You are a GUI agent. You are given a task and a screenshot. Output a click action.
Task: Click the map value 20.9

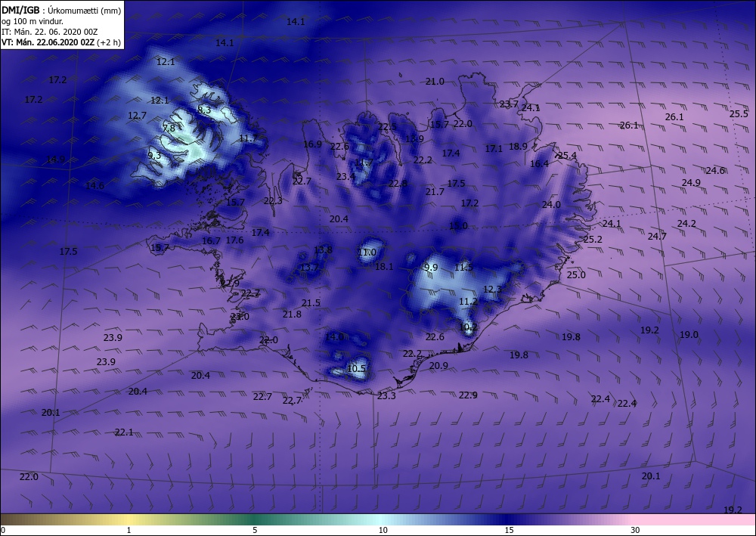coord(438,366)
